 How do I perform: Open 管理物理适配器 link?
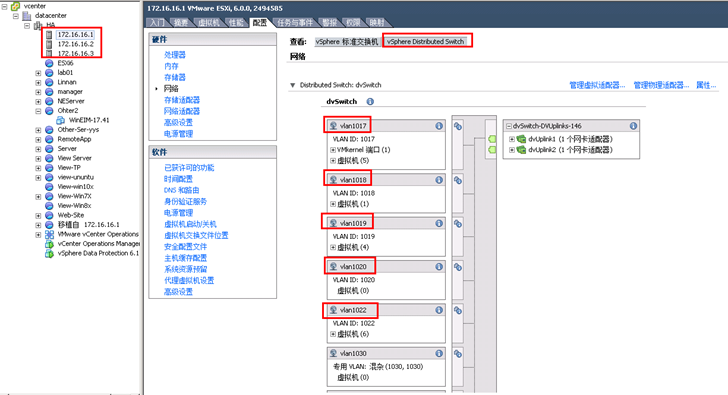(661, 85)
